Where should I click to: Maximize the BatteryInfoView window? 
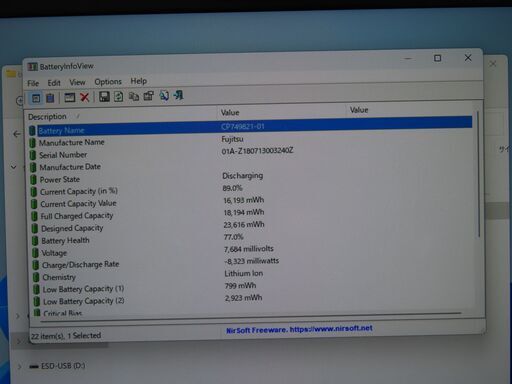(x=437, y=58)
